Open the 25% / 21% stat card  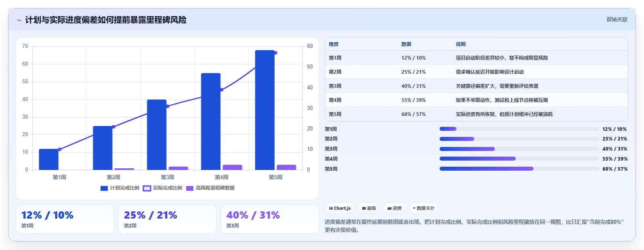tap(167, 219)
